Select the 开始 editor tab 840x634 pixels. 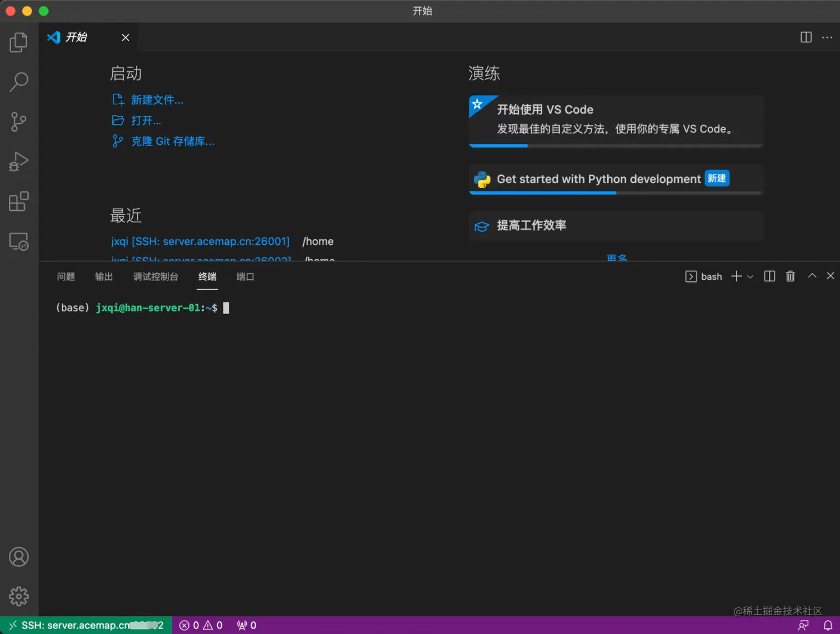[88, 37]
